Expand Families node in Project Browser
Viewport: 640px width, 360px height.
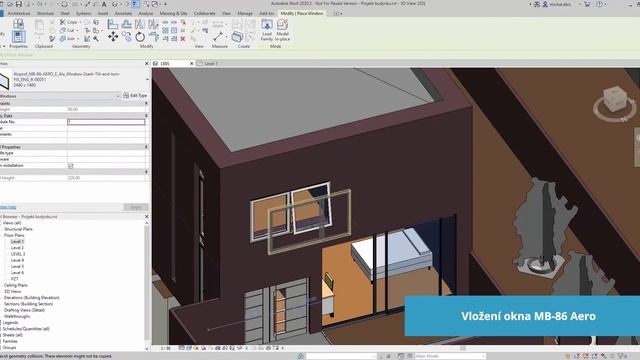10,341
